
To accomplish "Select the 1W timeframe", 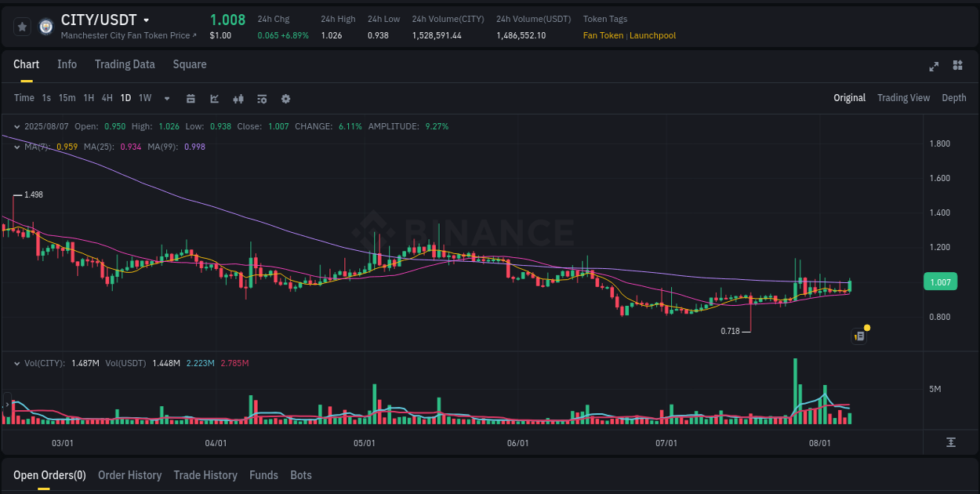I will click(144, 98).
